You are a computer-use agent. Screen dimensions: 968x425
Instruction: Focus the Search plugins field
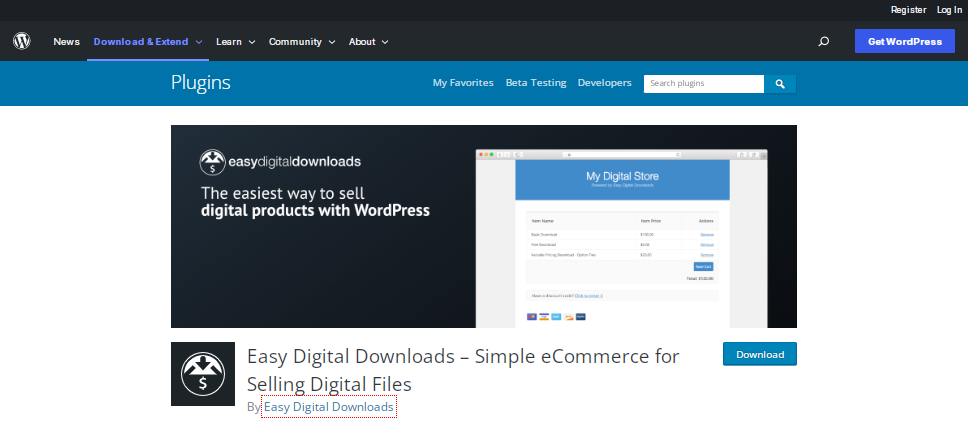704,84
